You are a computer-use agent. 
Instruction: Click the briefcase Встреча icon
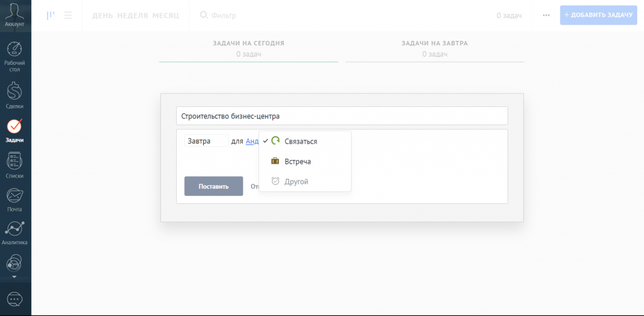pos(275,161)
